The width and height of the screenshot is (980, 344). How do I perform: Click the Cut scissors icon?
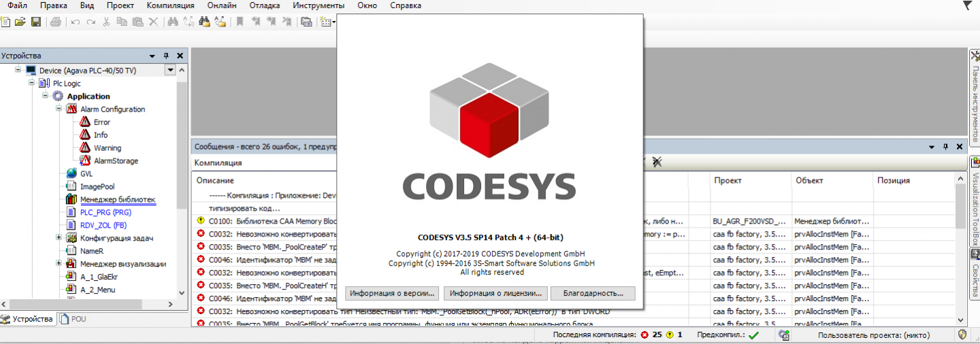point(106,22)
